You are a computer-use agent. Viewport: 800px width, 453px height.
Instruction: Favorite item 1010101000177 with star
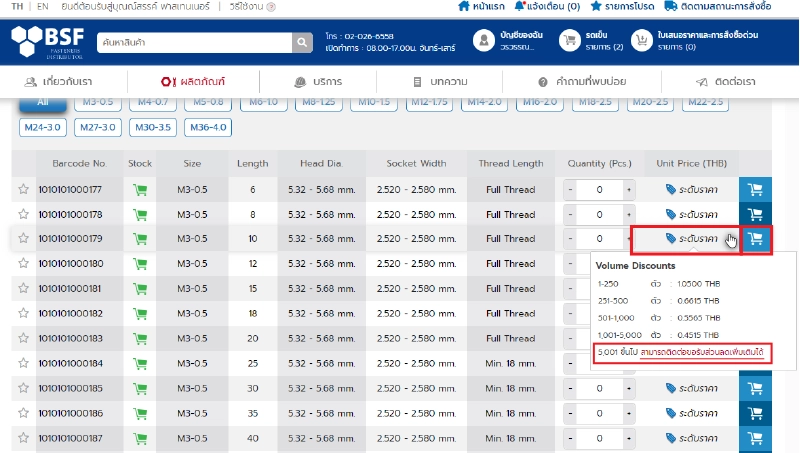23,189
